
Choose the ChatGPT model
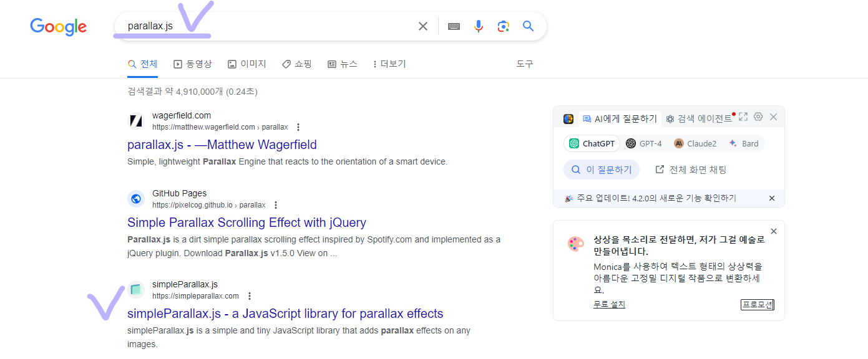592,143
